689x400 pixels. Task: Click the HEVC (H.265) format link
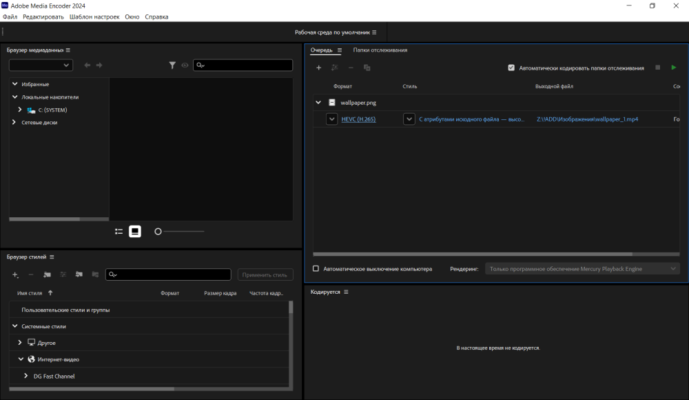click(359, 119)
